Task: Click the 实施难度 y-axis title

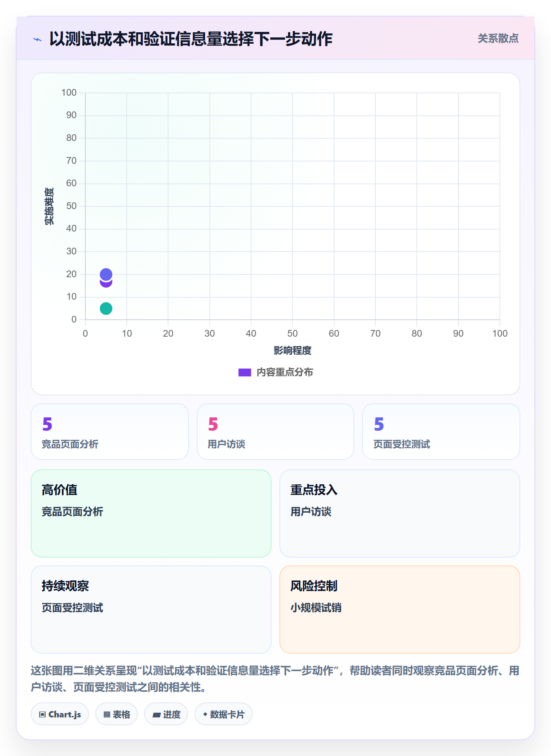Action: tap(49, 206)
